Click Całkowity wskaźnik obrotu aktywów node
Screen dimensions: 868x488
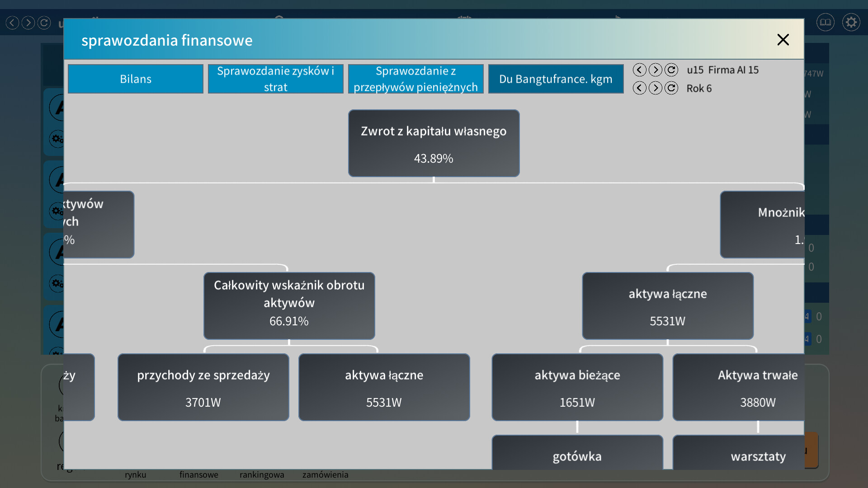pyautogui.click(x=289, y=306)
